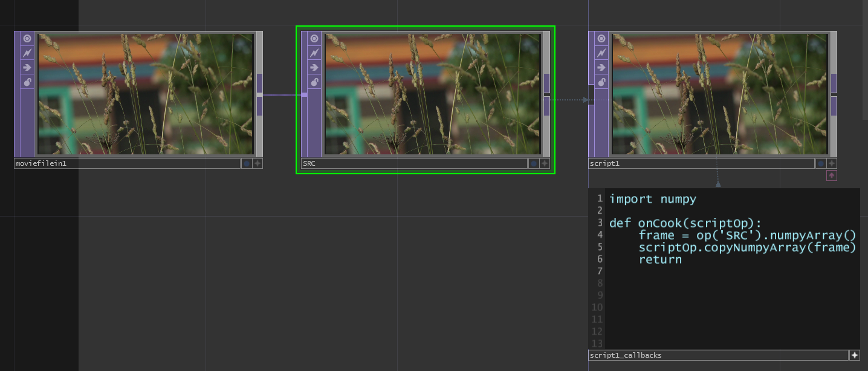
Task: Activate the viewer of the SRC node
Action: click(x=545, y=163)
